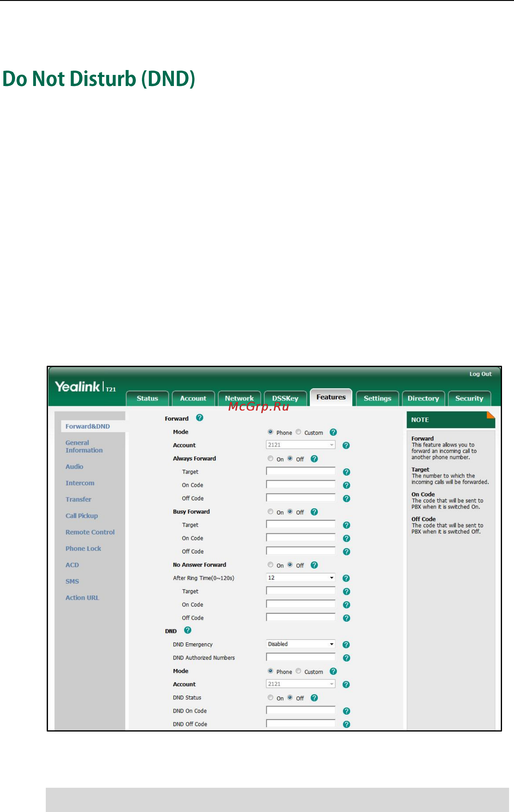The width and height of the screenshot is (514, 812).
Task: Switch to the Network tab
Action: [x=239, y=399]
